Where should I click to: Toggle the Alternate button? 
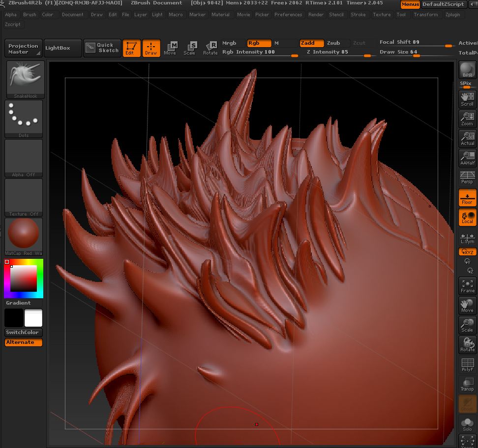24,342
